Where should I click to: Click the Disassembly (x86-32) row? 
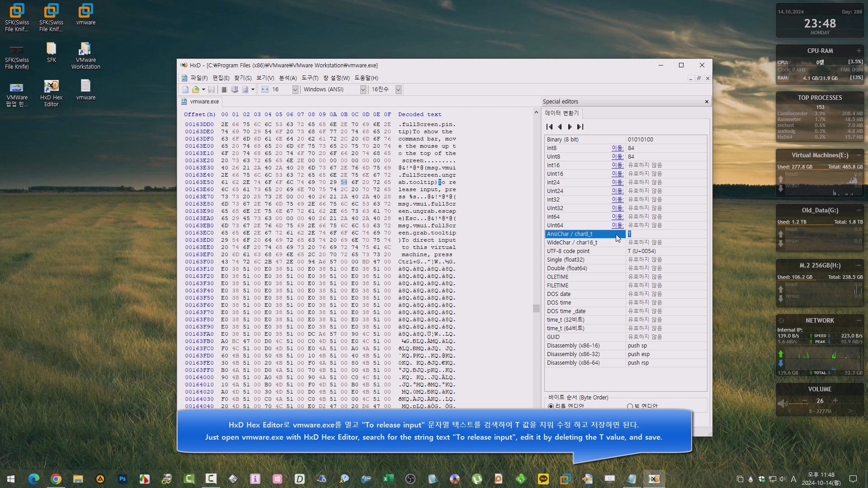[x=626, y=354]
